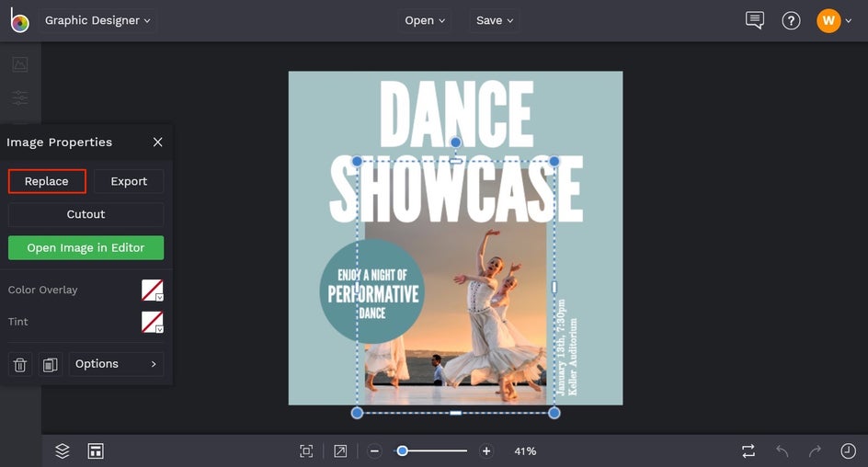Expand the Graphic Designer dropdown
This screenshot has height=467, width=868.
[x=97, y=20]
